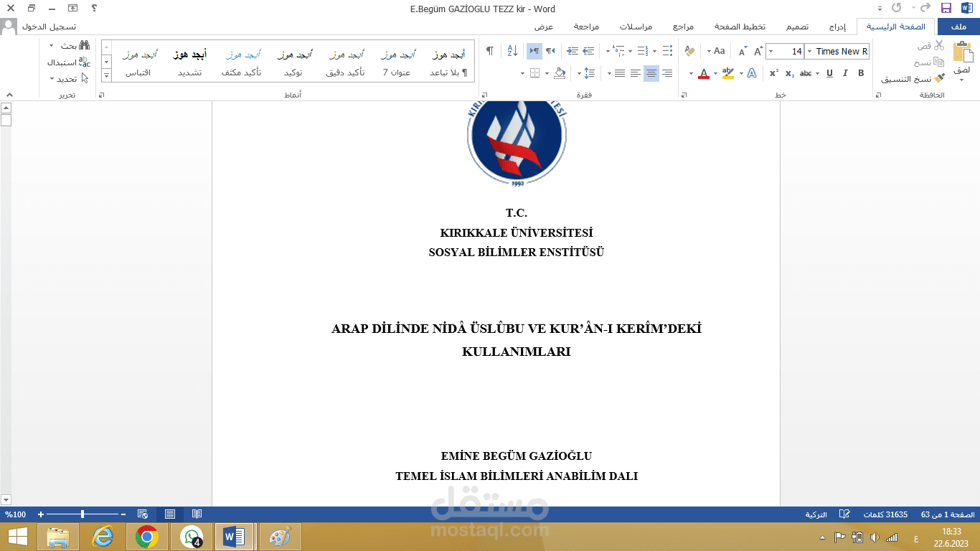Click the Line Spacing icon
This screenshot has width=980, height=551.
pyautogui.click(x=590, y=73)
